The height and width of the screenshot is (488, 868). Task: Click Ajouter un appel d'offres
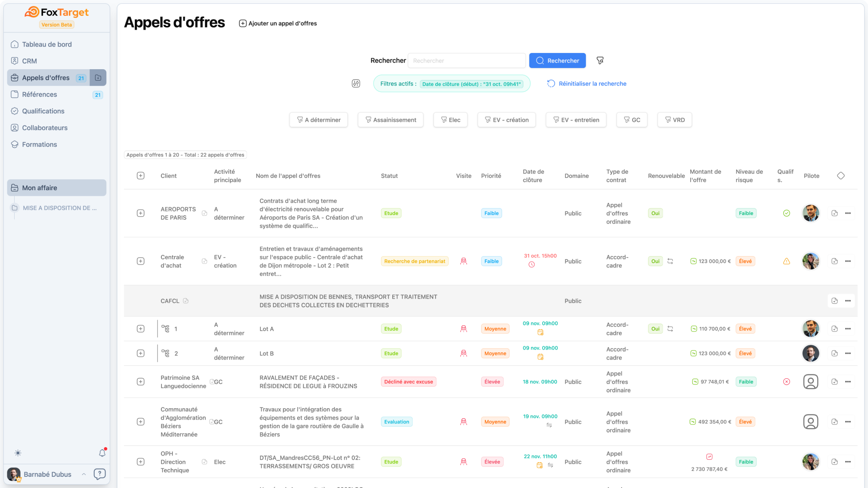click(x=278, y=23)
